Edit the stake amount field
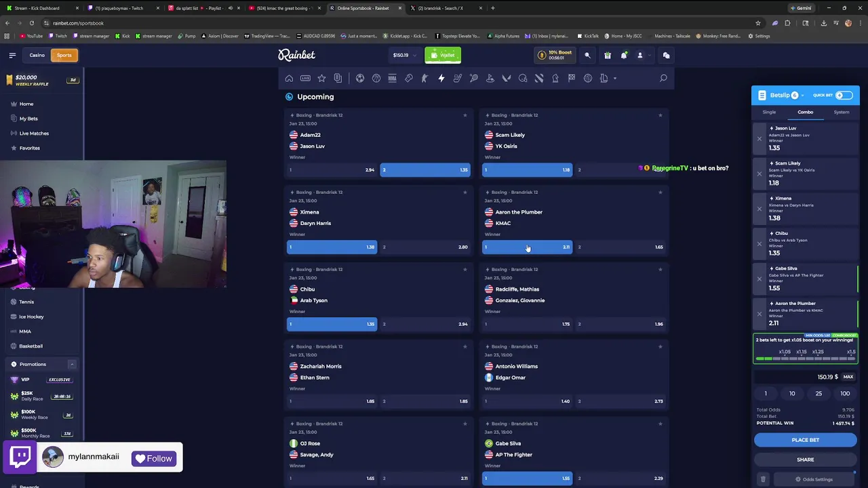 point(797,377)
